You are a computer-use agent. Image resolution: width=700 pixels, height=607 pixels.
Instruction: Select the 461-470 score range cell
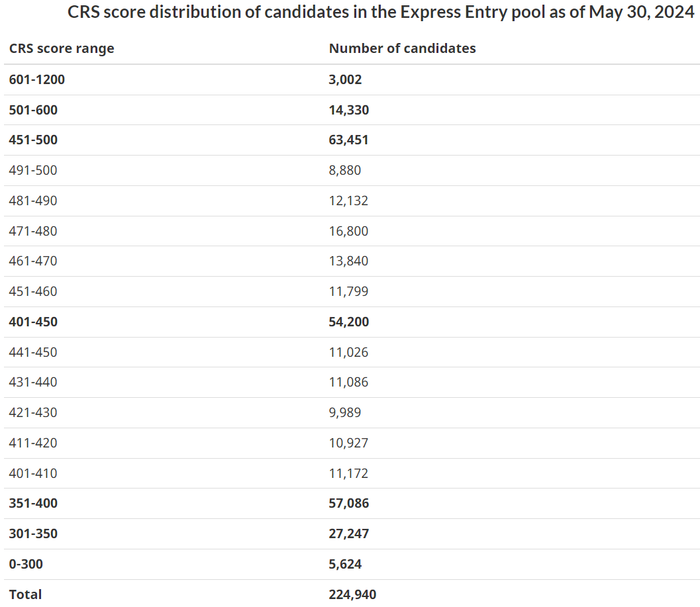pyautogui.click(x=33, y=261)
